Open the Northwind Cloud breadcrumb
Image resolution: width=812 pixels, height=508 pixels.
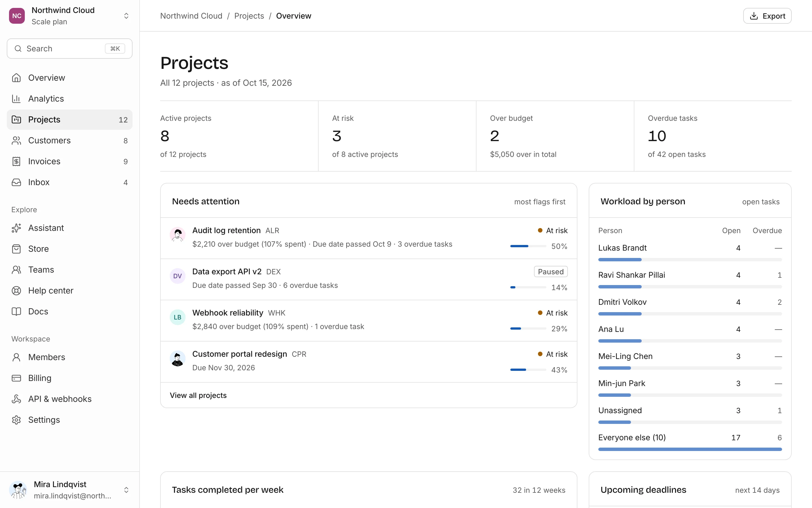click(191, 16)
